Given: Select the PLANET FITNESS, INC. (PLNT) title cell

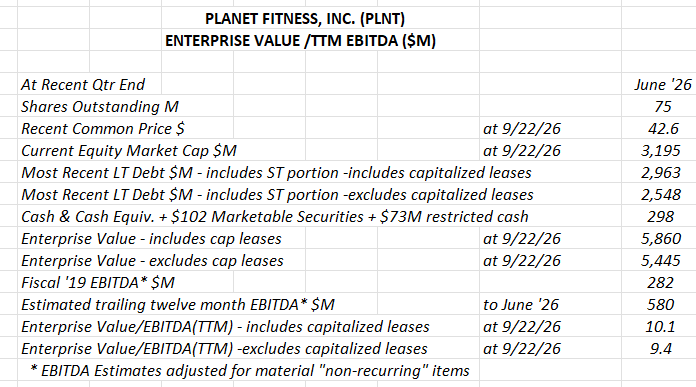Looking at the screenshot, I should click(x=304, y=19).
